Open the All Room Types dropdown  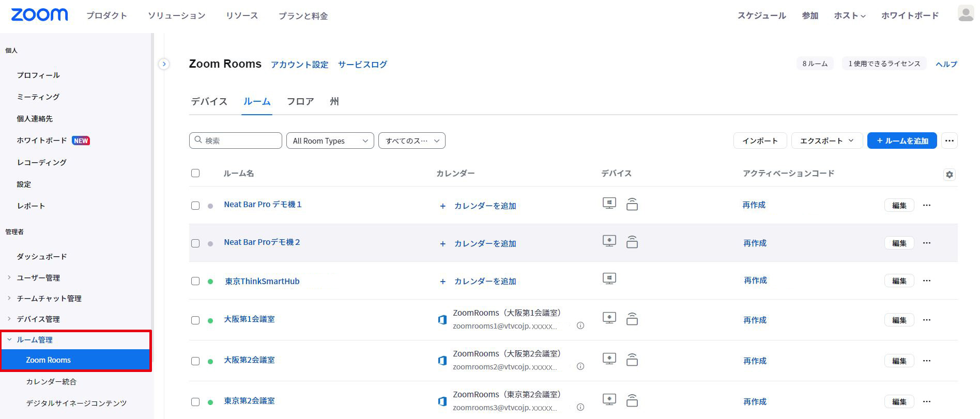(x=330, y=141)
